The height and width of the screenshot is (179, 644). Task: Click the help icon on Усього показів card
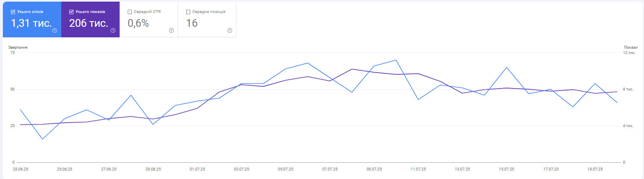point(113,30)
